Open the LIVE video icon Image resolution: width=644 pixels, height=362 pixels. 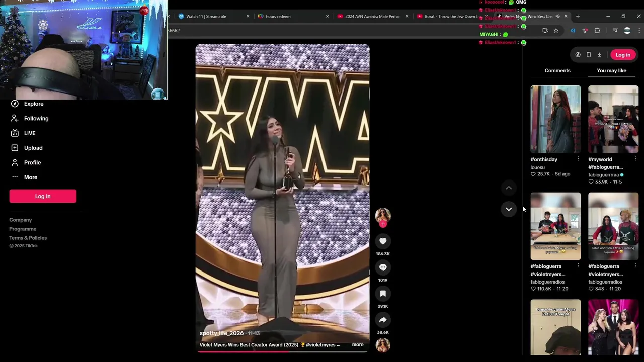(15, 133)
